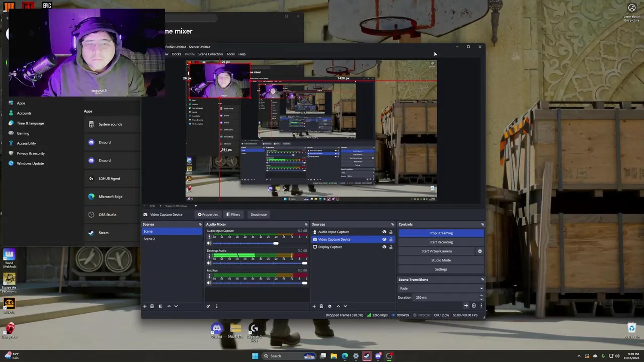Hide Display Capture source eye icon
Viewport: 644px width, 362px height.
click(384, 247)
